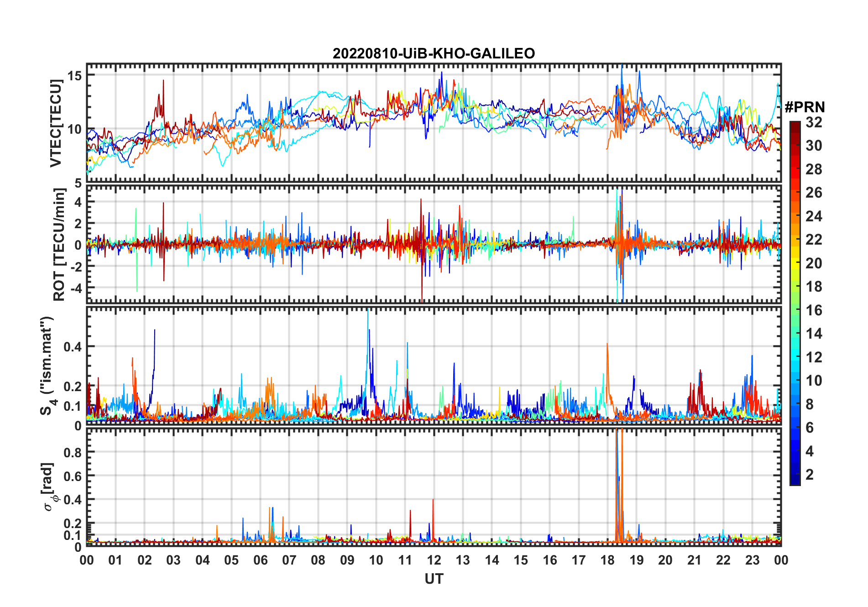This screenshot has height=607, width=868.
Task: Click colorbar tick label 12
Action: click(x=814, y=357)
